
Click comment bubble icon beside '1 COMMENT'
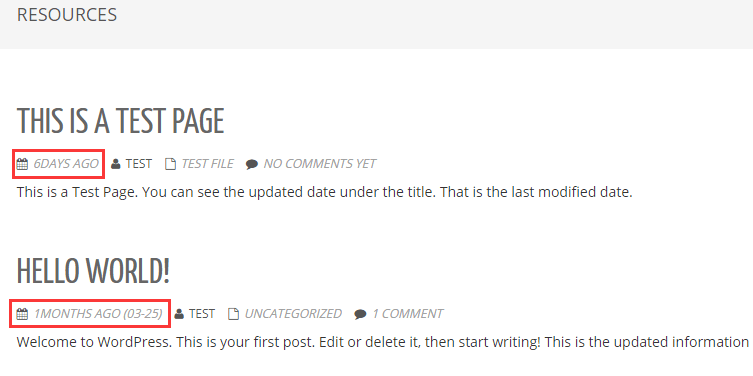click(x=360, y=315)
